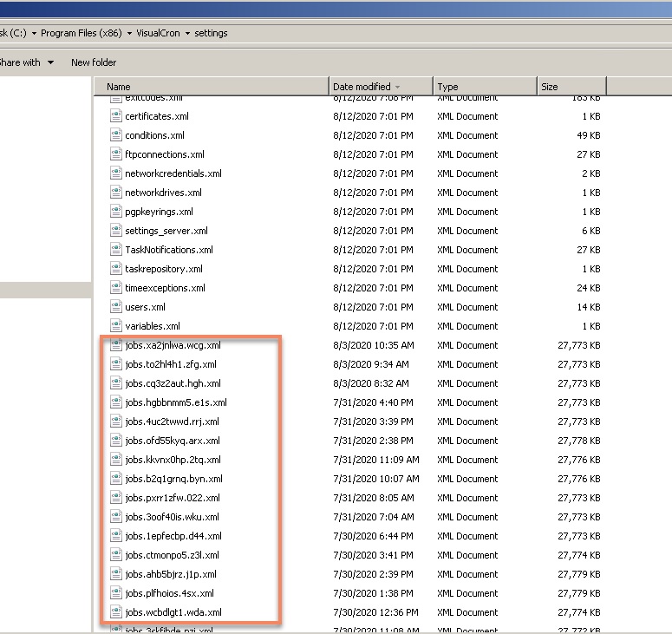Click the jobs.wcbdlgt1.wda.xml file icon

(116, 612)
